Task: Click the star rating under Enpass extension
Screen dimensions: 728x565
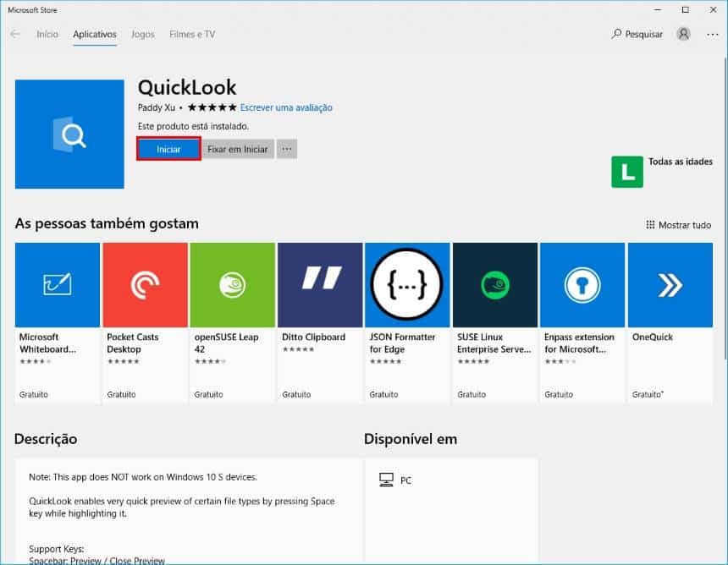Action: [x=560, y=361]
